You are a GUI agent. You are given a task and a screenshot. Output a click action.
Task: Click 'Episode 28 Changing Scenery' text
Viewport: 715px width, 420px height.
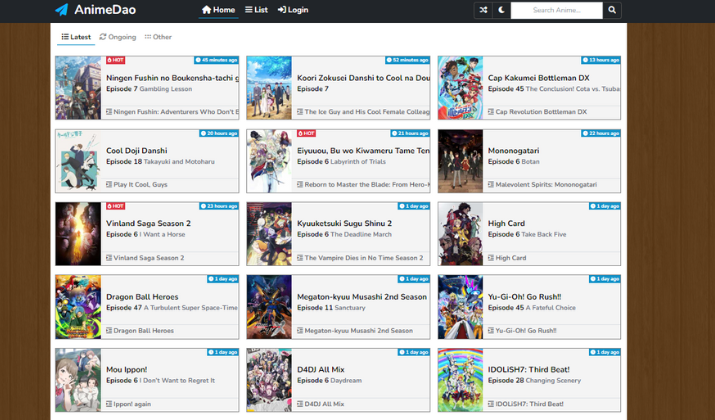click(534, 381)
